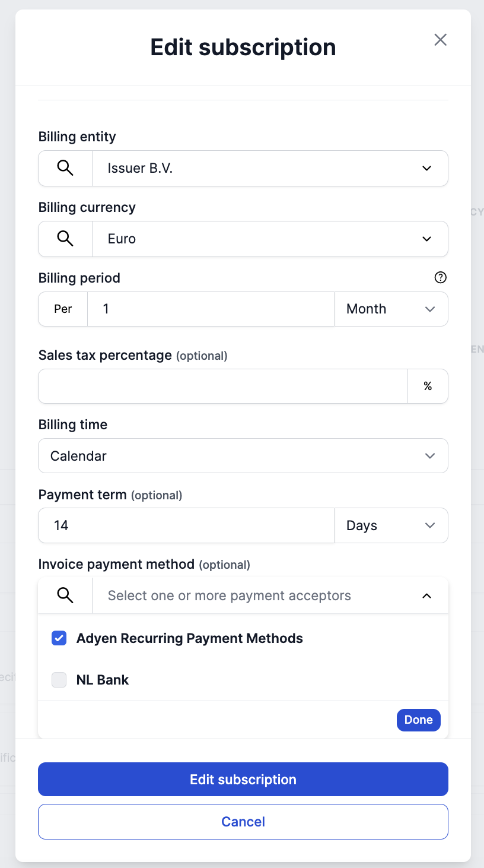Image resolution: width=484 pixels, height=868 pixels.
Task: Click the payment term value field
Action: click(186, 526)
